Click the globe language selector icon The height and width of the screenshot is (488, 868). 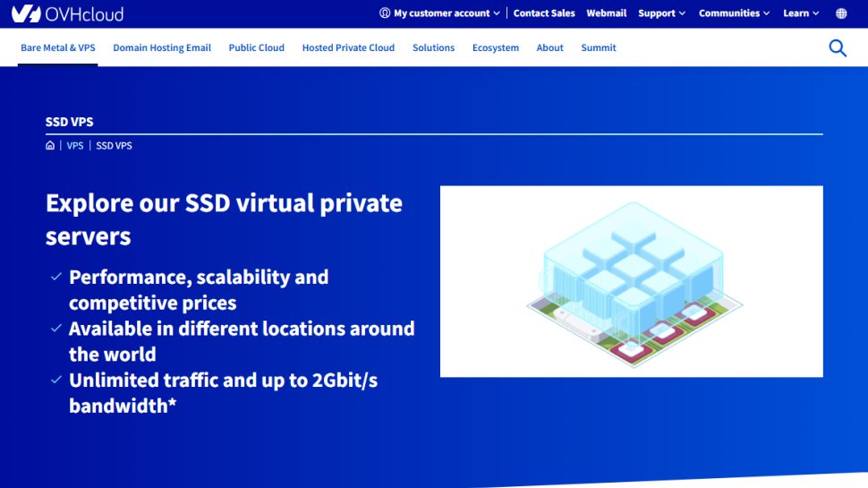(841, 13)
